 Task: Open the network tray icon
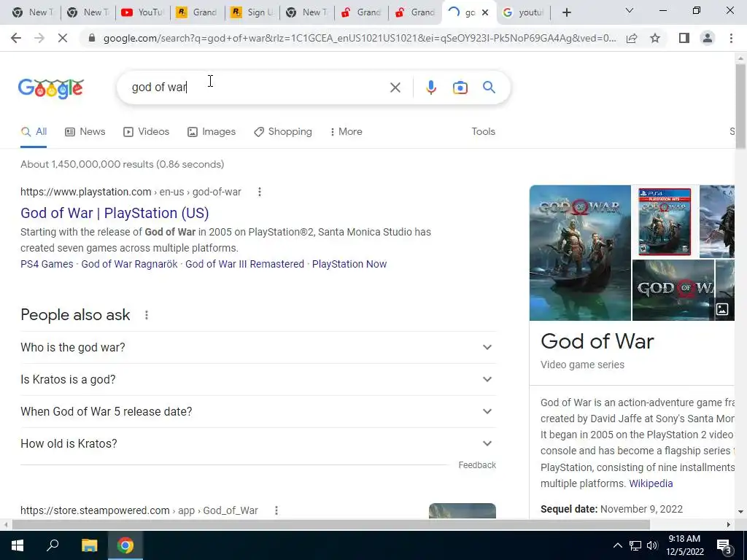point(635,545)
